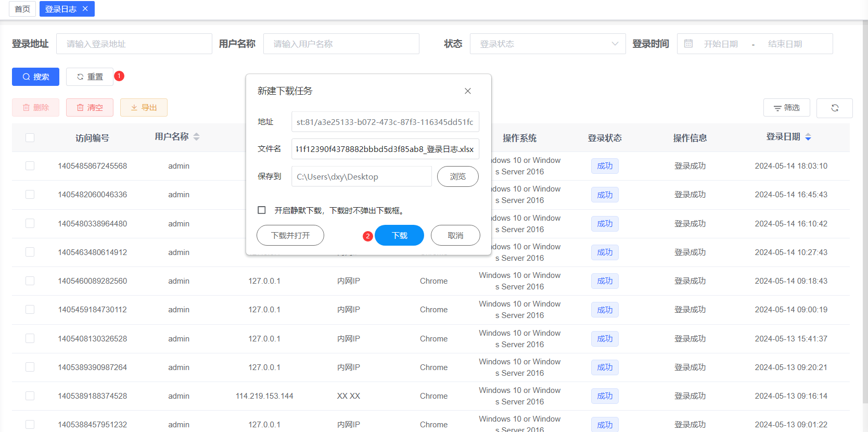
Task: Check the row 1405480338964480 checkbox
Action: [30, 223]
